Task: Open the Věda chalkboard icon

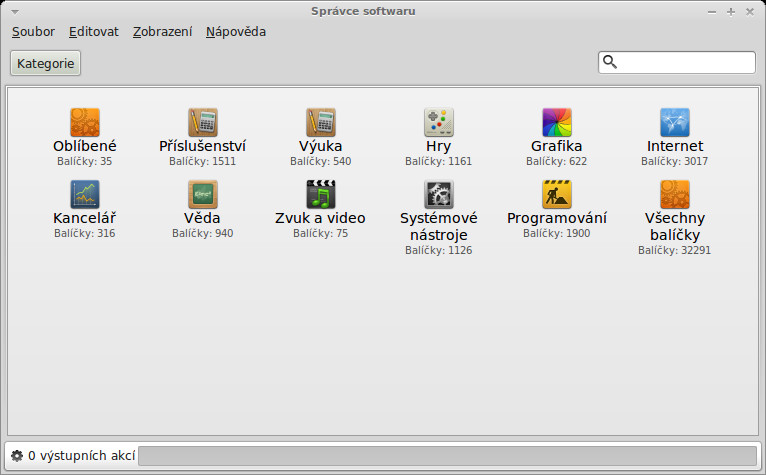Action: (203, 194)
